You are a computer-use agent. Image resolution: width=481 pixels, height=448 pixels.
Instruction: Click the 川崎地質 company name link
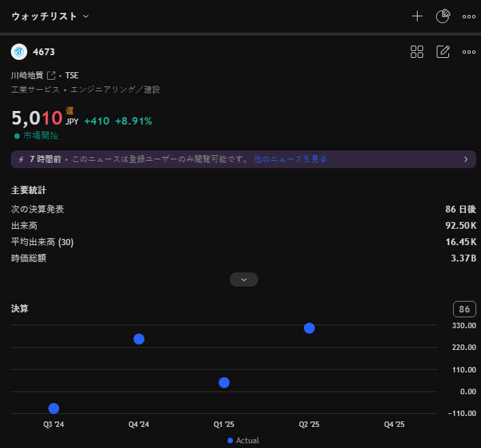(x=27, y=76)
